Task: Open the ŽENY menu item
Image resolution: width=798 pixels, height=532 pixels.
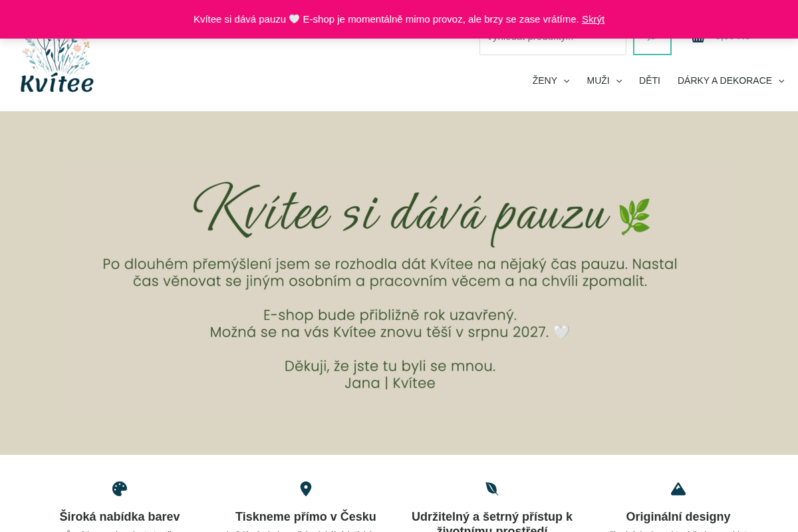Action: pyautogui.click(x=545, y=80)
